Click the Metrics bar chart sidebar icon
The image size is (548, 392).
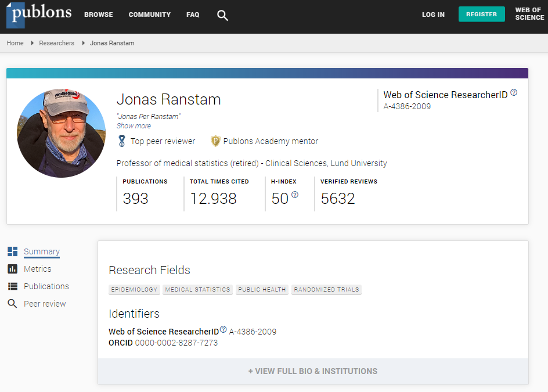pos(13,269)
